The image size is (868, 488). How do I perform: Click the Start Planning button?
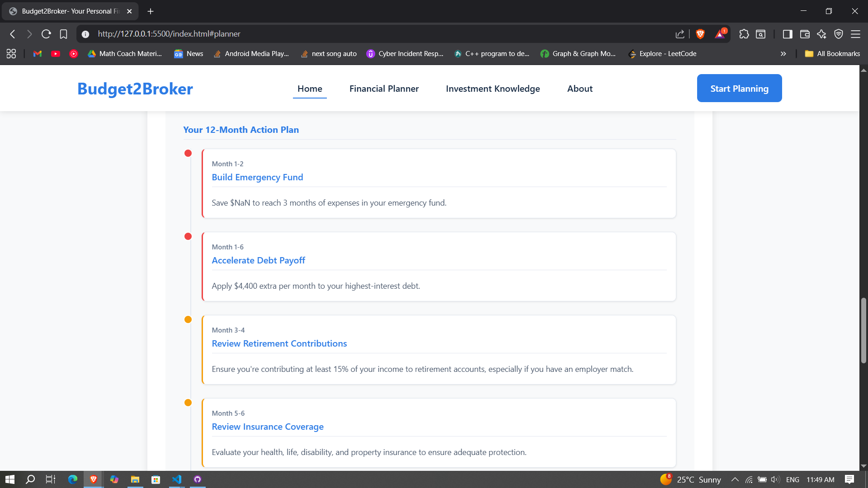pos(739,88)
